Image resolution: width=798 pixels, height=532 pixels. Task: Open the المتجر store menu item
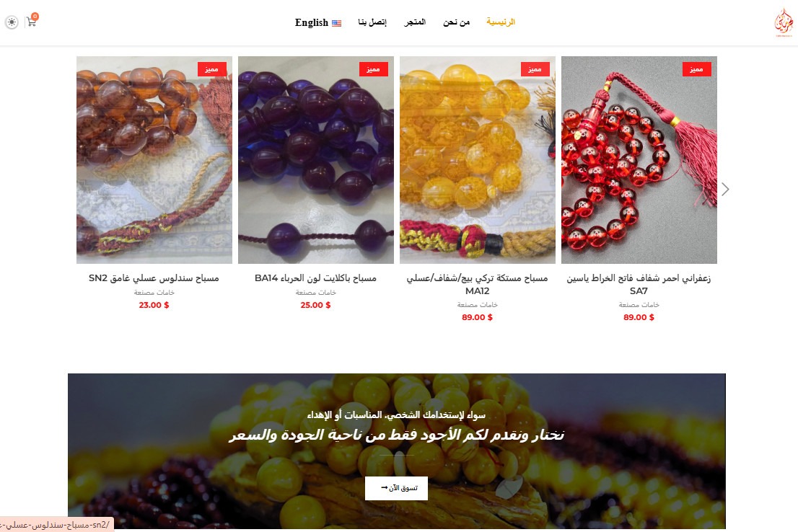click(x=415, y=22)
